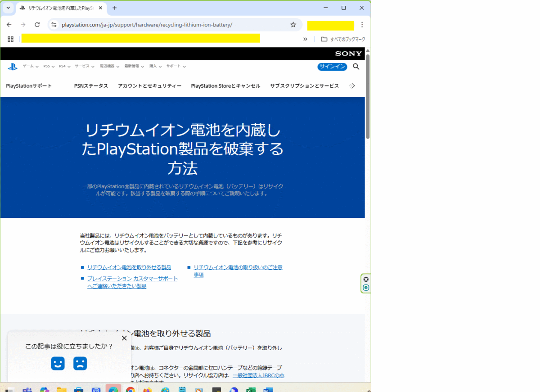The image size is (540, 392).
Task: Open リチウムイオン電池を取り外せる製品 link
Action: pos(129,267)
